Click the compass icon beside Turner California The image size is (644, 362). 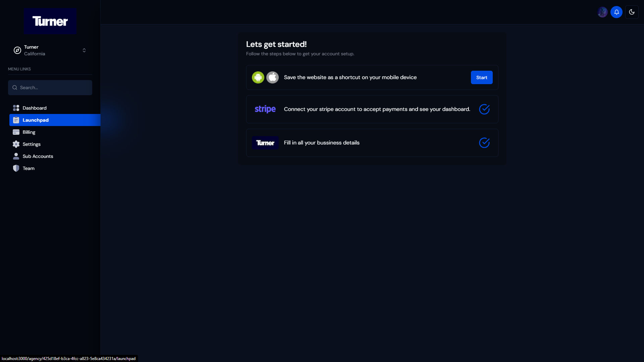tap(17, 50)
